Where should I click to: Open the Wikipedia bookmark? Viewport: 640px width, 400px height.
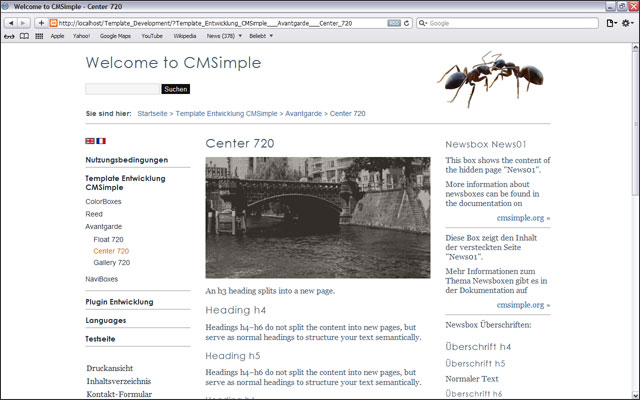[184, 36]
